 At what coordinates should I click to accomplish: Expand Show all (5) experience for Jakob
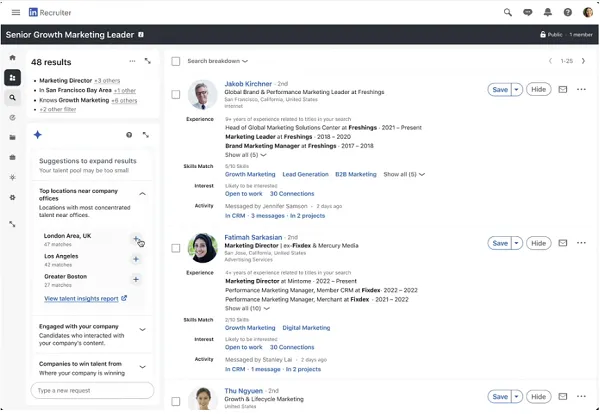coord(246,155)
